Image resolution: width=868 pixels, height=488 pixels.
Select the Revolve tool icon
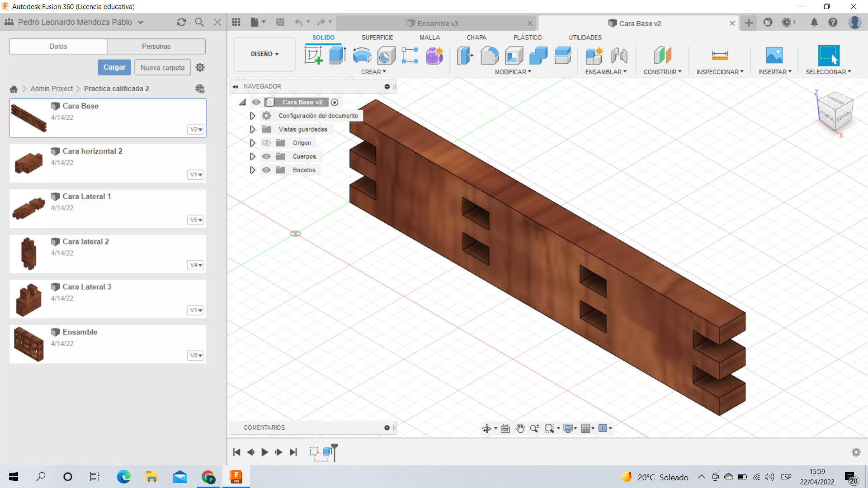[x=362, y=56]
